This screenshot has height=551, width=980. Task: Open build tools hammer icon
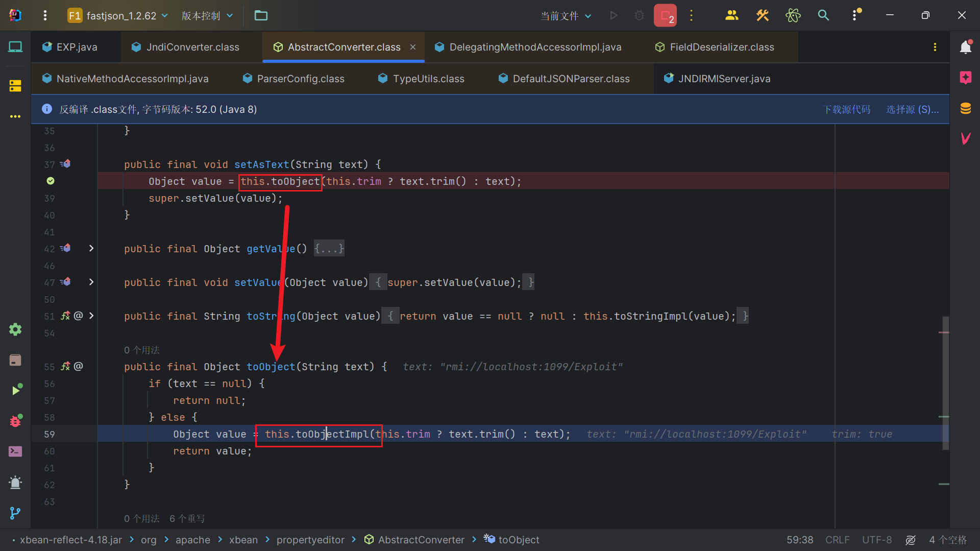click(762, 15)
